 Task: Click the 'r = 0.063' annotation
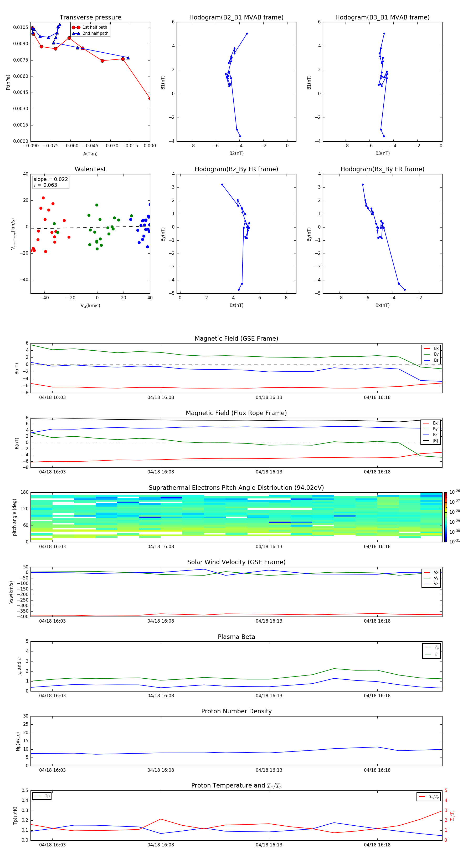coord(45,185)
